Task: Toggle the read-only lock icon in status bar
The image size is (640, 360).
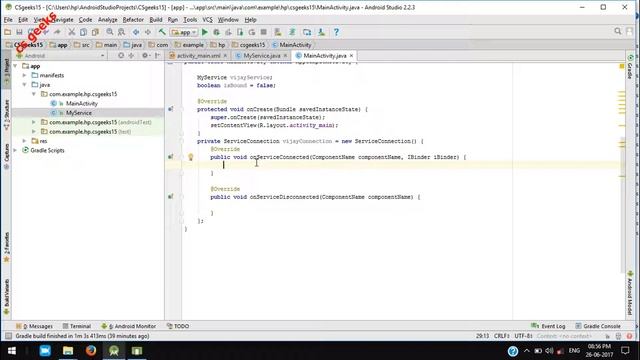Action: tap(608, 336)
